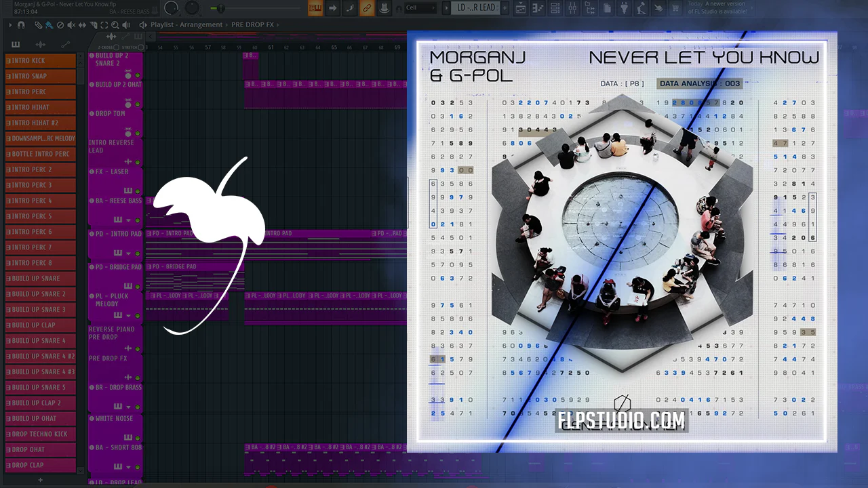Screen dimensions: 868x488
Task: Select the Paint brush tool in Playlist
Action: click(x=49, y=24)
